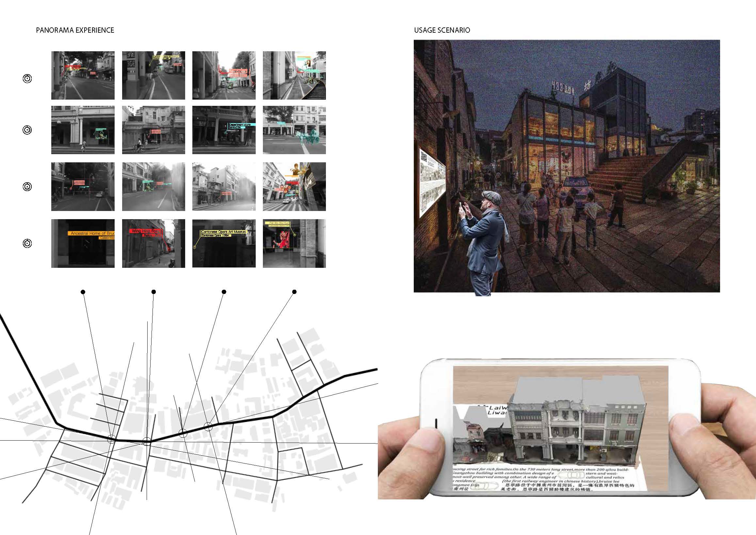Screen dimensions: 756x535
Task: Click the leftmost circle marker on the thick route
Action: point(112,439)
